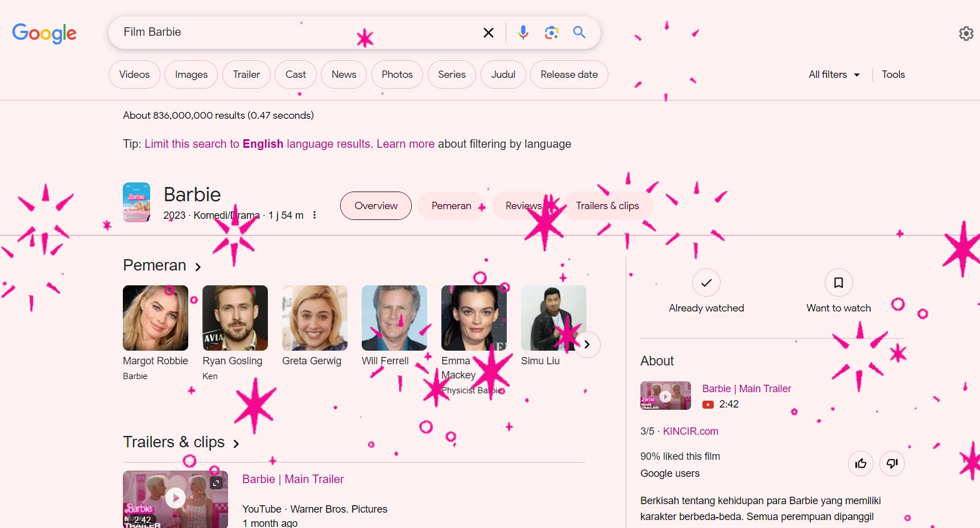Image resolution: width=980 pixels, height=528 pixels.
Task: Select the Videos filter chip
Action: [134, 74]
